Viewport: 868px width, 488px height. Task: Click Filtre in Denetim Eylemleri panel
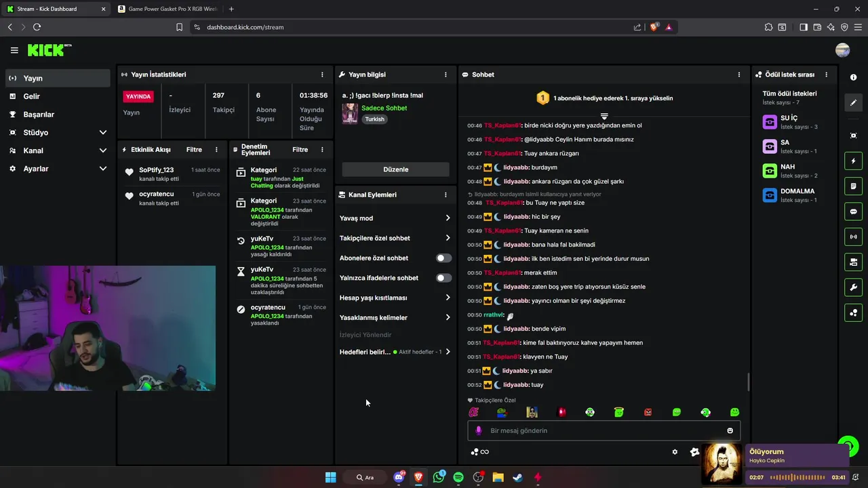[x=300, y=150]
